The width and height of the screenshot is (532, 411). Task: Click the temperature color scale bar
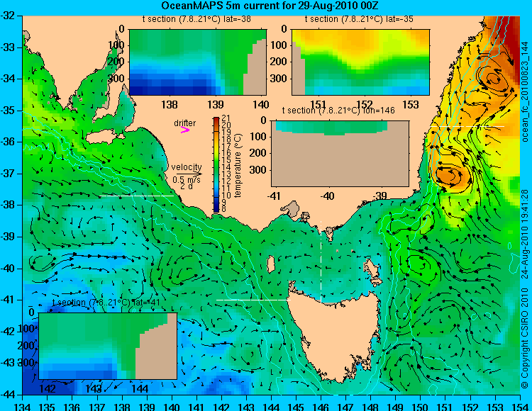coord(216,164)
